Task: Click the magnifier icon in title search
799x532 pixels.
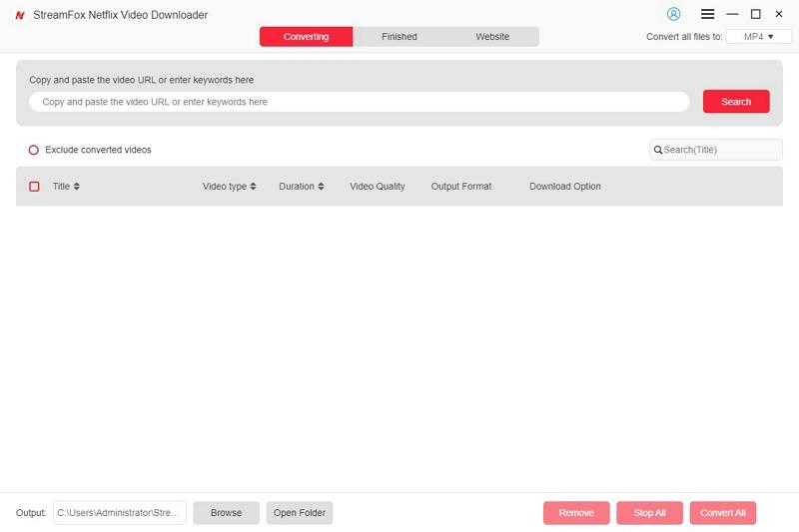Action: pyautogui.click(x=658, y=150)
